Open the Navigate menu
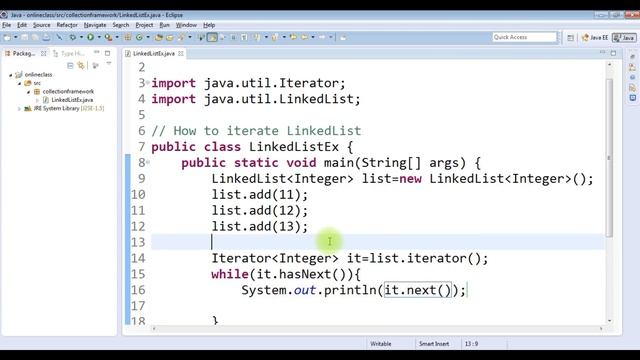Viewport: 640px width, 360px height. [95, 25]
